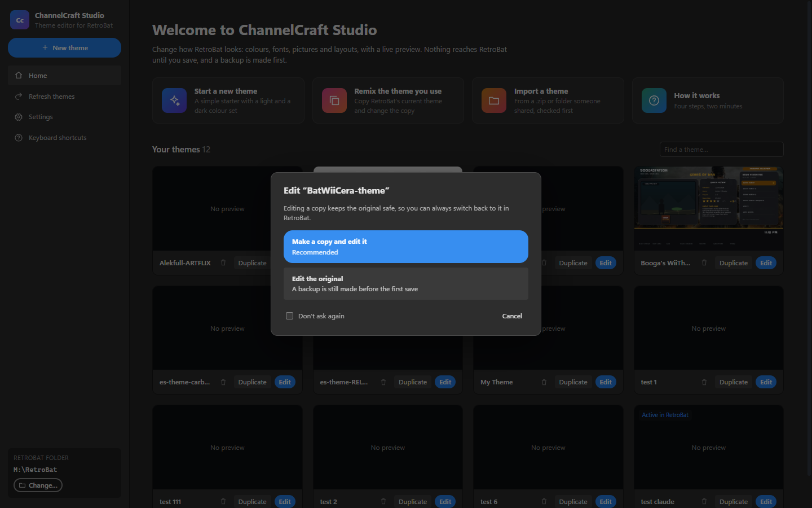
Task: Duplicate the test 2 theme
Action: (x=413, y=502)
